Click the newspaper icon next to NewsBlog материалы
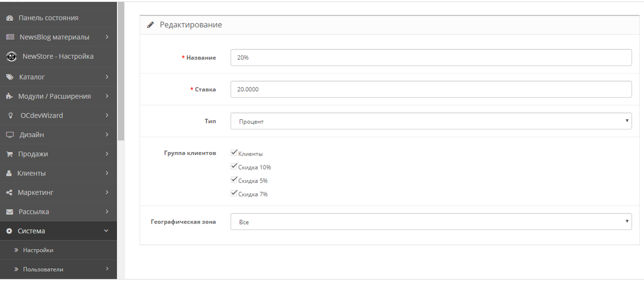The height and width of the screenshot is (281, 644). (10, 37)
